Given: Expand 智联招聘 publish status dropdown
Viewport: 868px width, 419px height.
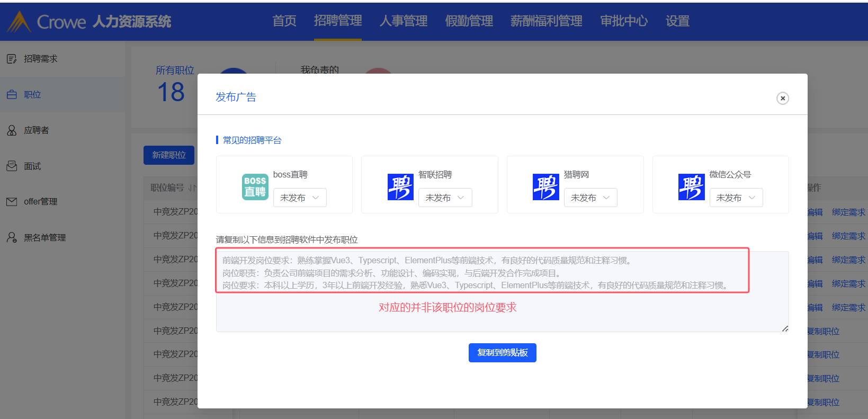Looking at the screenshot, I should click(x=445, y=198).
